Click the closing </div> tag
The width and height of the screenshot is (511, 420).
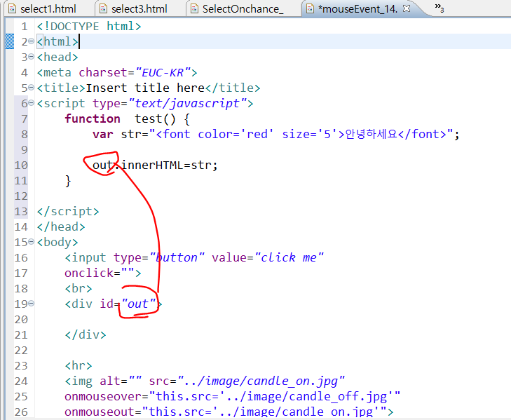pos(86,334)
